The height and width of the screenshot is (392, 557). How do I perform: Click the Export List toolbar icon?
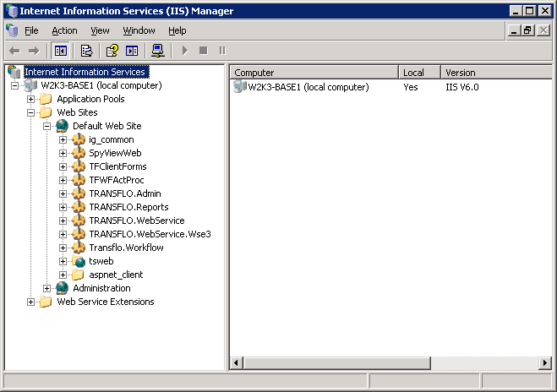click(x=86, y=51)
